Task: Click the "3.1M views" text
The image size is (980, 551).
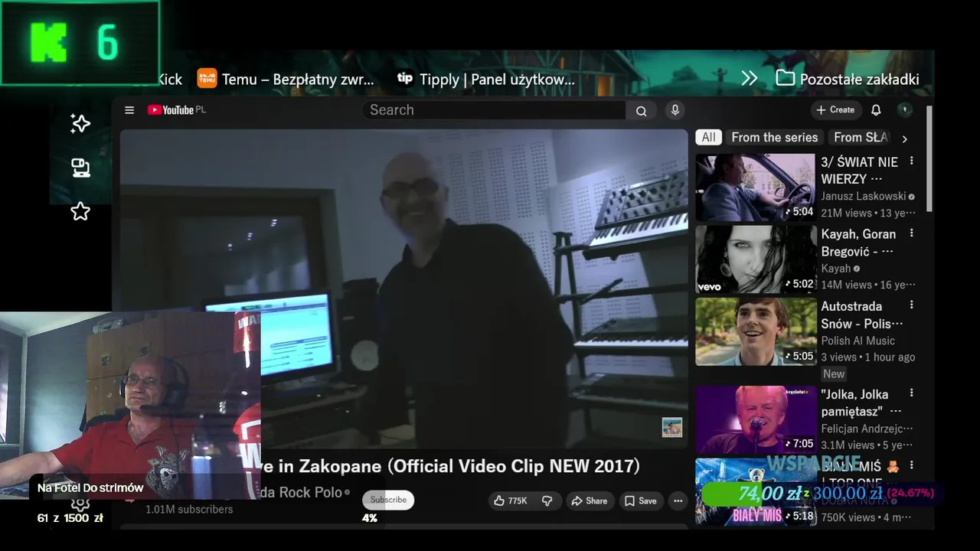Action: (848, 445)
